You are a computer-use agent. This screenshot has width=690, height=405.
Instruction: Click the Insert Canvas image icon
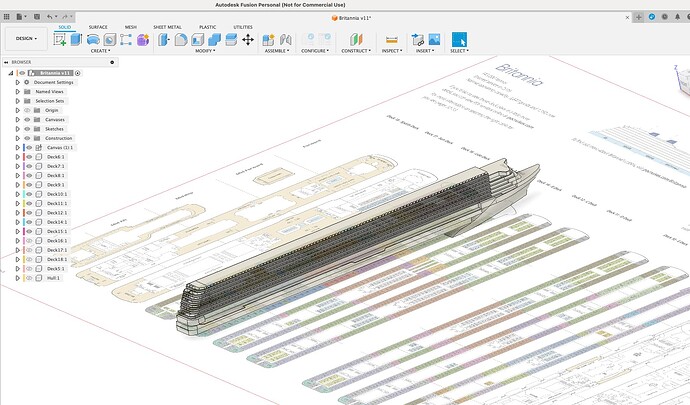[434, 40]
